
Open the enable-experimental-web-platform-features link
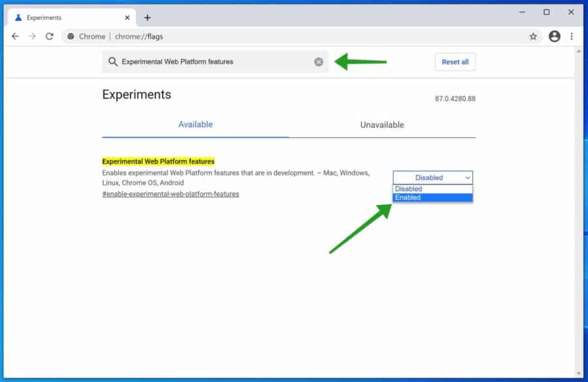pos(170,194)
